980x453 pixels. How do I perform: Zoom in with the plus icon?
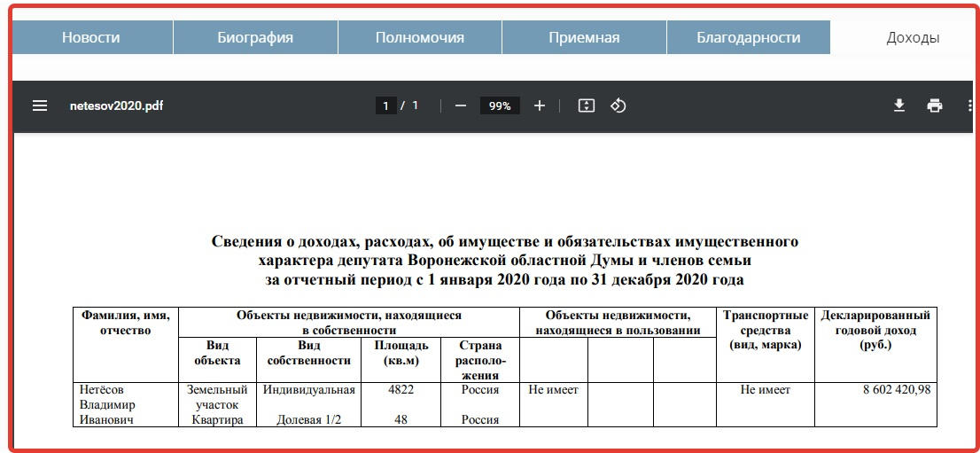tap(540, 105)
